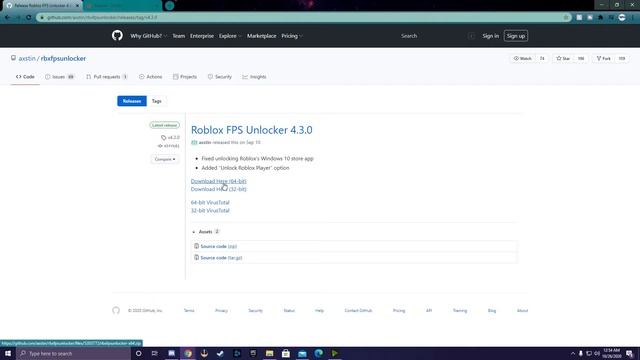
Task: Click the axstin author link under the release title
Action: 204,142
